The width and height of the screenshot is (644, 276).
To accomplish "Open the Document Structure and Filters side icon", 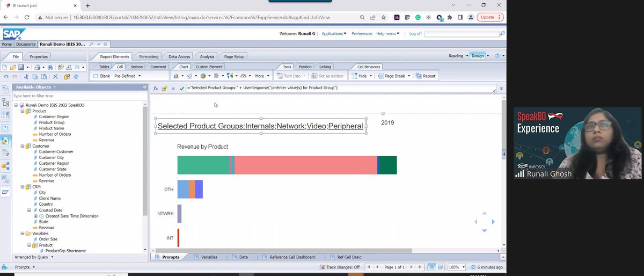I will pyautogui.click(x=5, y=154).
